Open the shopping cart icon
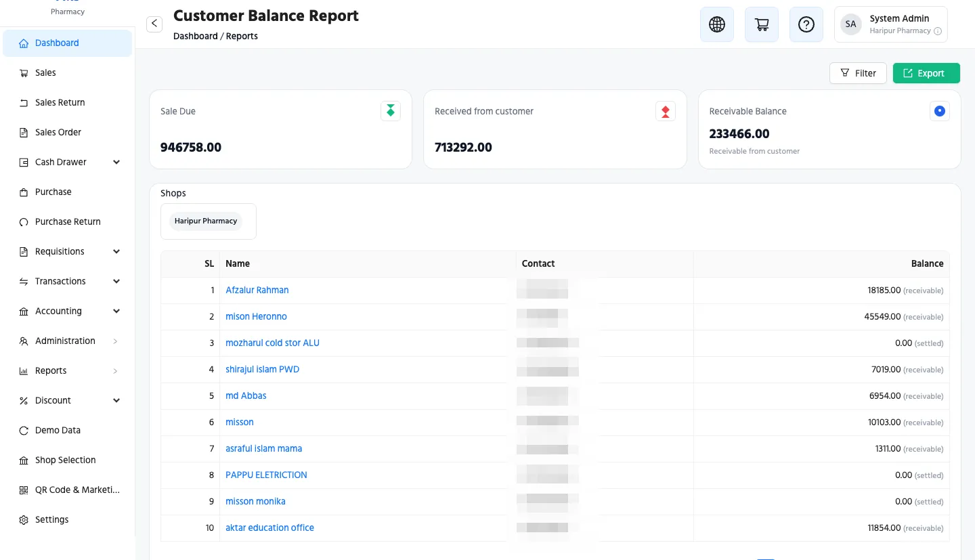The image size is (975, 560). (x=762, y=24)
